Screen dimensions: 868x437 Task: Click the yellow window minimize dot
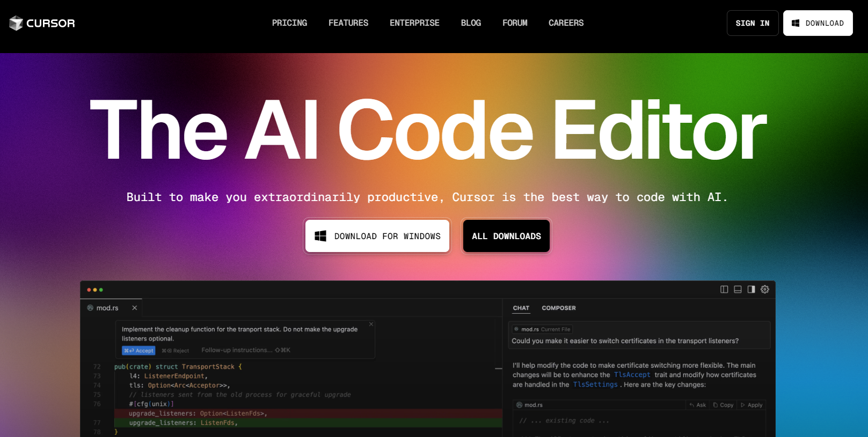95,290
